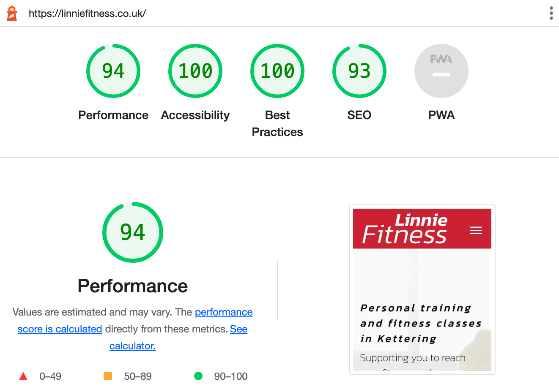559x392 pixels.
Task: Click the red triangle 0–49 legend icon
Action: click(24, 376)
